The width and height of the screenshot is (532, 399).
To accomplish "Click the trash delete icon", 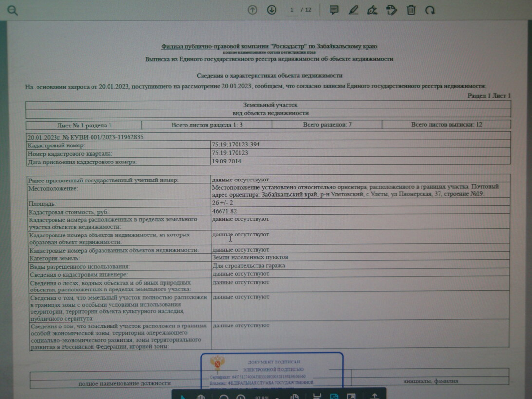I will pyautogui.click(x=411, y=10).
